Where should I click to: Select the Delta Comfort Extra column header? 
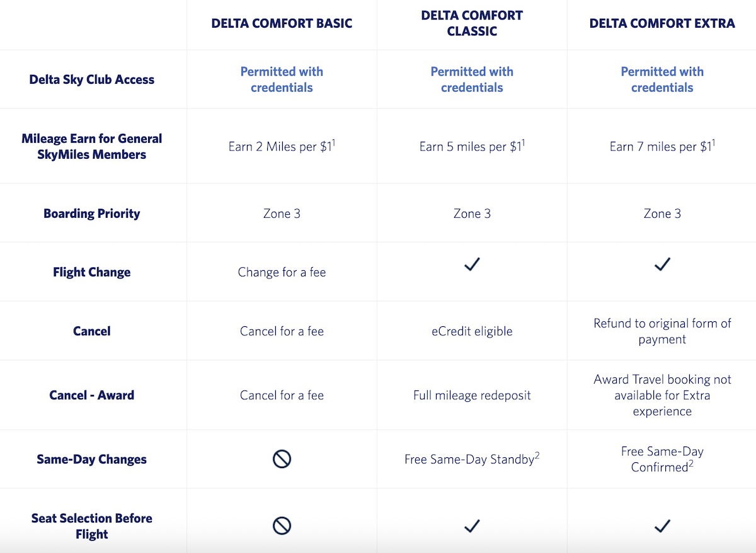[662, 23]
